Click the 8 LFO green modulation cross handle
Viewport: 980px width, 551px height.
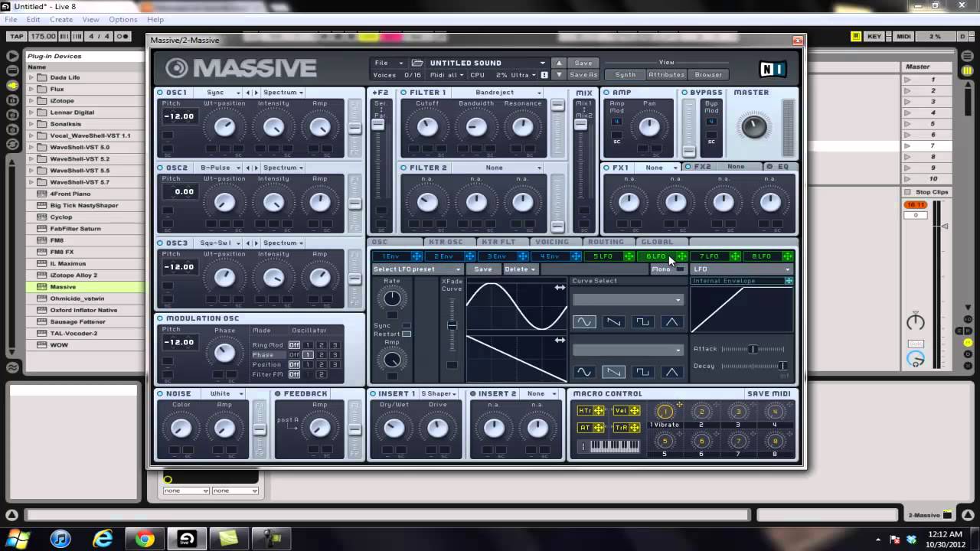788,256
